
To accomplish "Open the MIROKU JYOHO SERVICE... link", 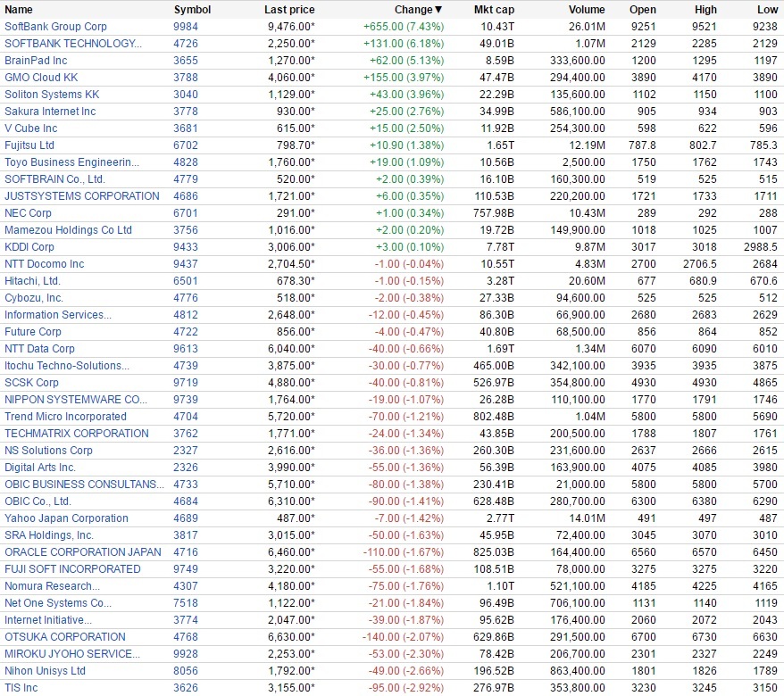I will 72,655.
